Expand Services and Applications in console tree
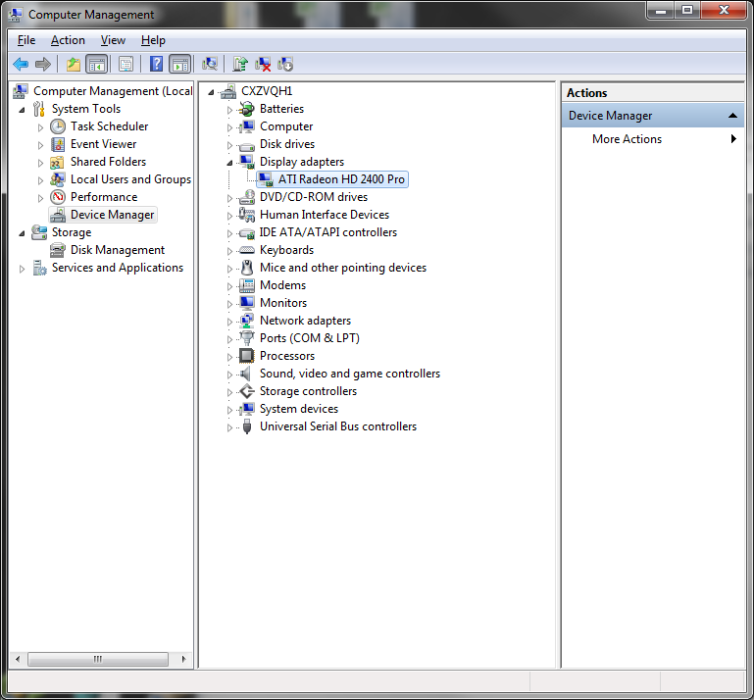 [x=23, y=268]
